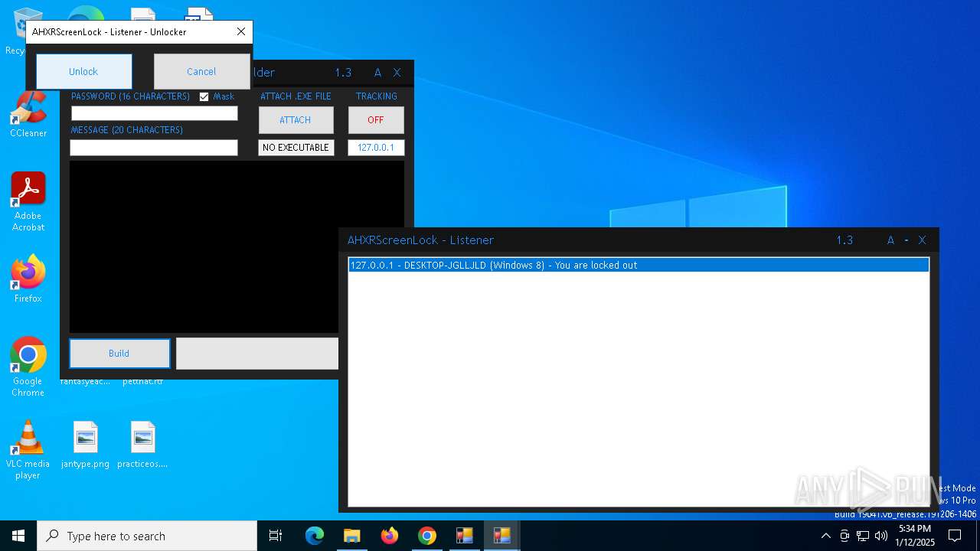Launch Chrome from taskbar
980x551 pixels.
[x=427, y=536]
